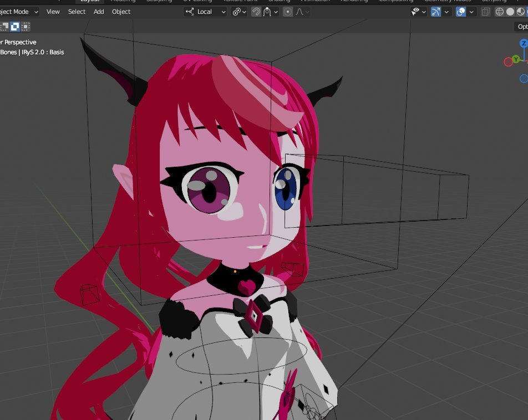The height and width of the screenshot is (420, 528).
Task: Click the 'IRyS 2.0 : Basis' text
Action: pyautogui.click(x=43, y=52)
